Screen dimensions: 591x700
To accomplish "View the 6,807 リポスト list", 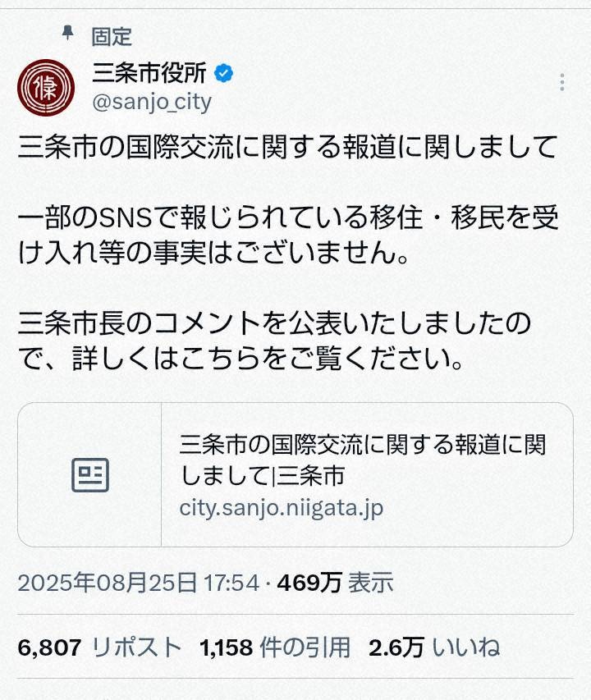I will (99, 647).
